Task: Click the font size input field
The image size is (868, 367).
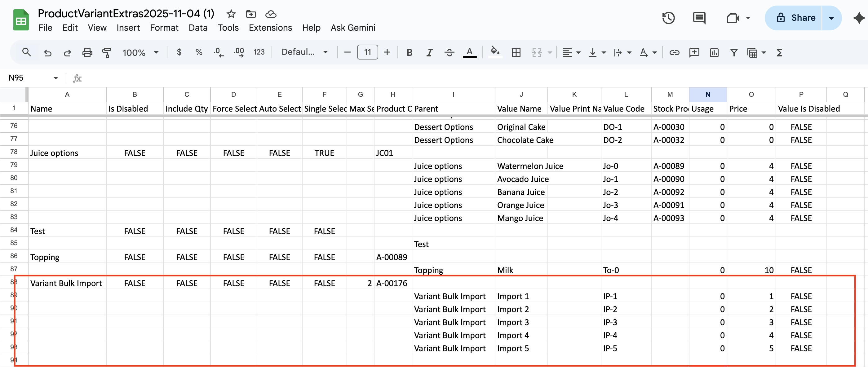Action: coord(367,52)
